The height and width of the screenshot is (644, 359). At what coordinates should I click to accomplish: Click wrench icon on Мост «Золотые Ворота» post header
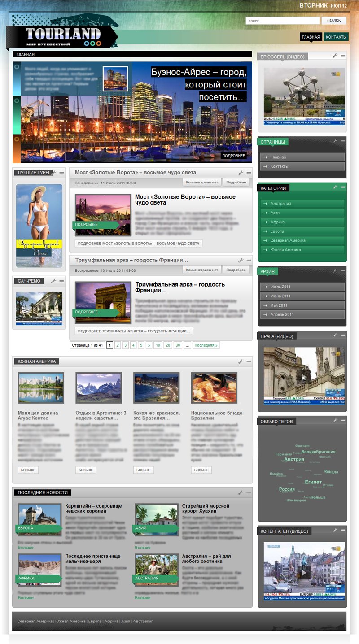241,172
